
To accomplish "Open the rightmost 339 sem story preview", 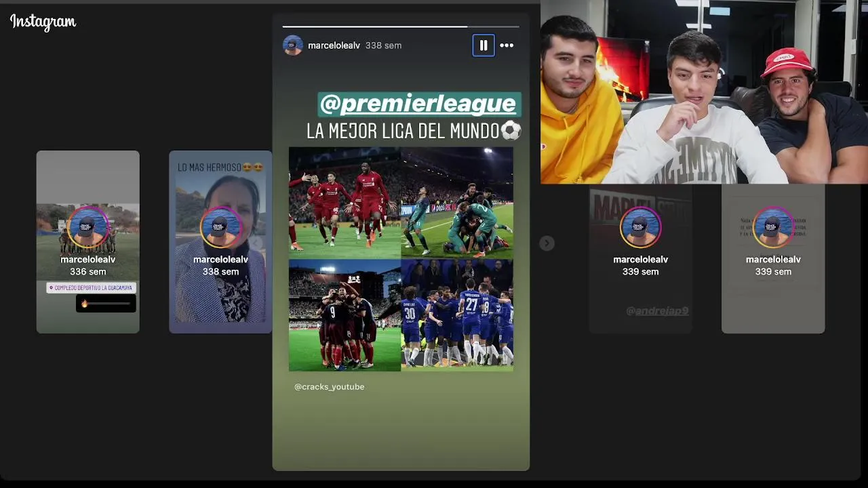I will pyautogui.click(x=773, y=259).
